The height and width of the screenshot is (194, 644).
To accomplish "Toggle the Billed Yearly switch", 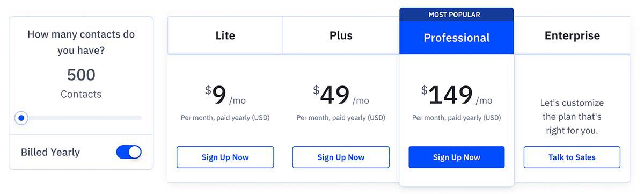I will [x=129, y=152].
